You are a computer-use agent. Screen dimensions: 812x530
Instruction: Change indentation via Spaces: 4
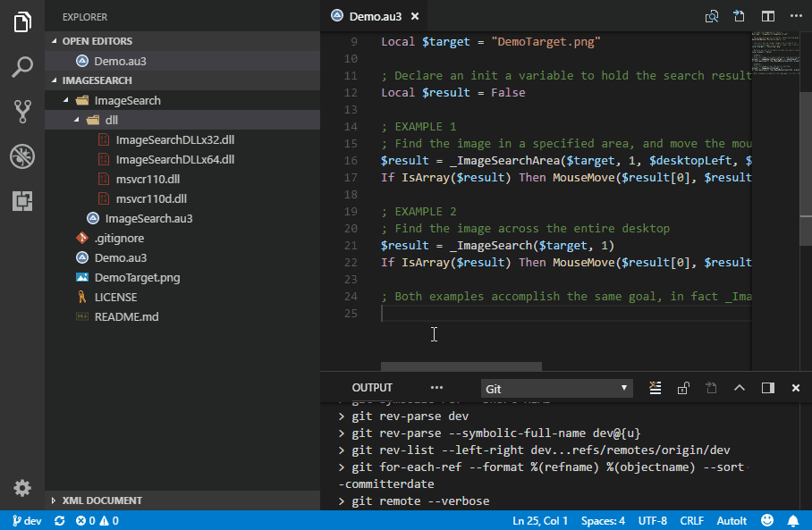603,521
